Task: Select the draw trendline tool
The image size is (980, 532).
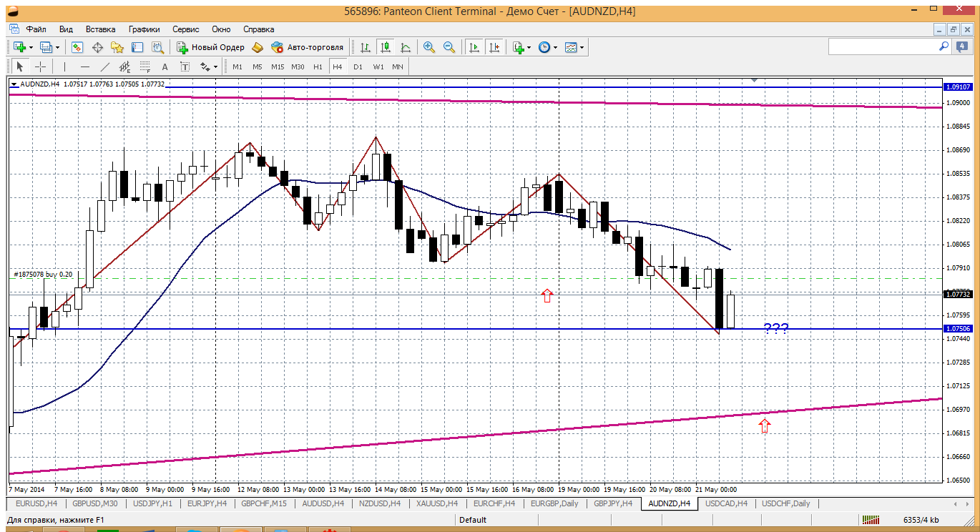Action: [104, 66]
